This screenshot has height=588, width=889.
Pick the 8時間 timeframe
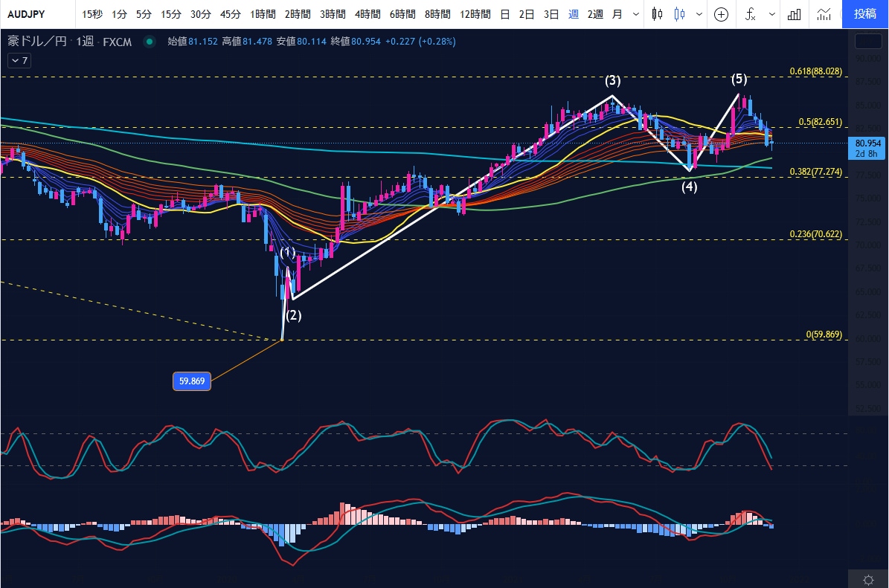point(437,14)
